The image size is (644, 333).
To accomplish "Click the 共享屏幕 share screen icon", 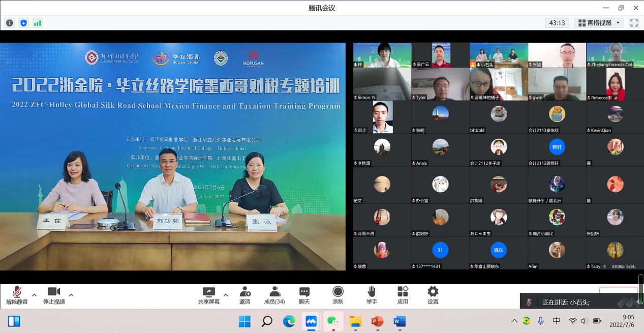I will tap(208, 295).
